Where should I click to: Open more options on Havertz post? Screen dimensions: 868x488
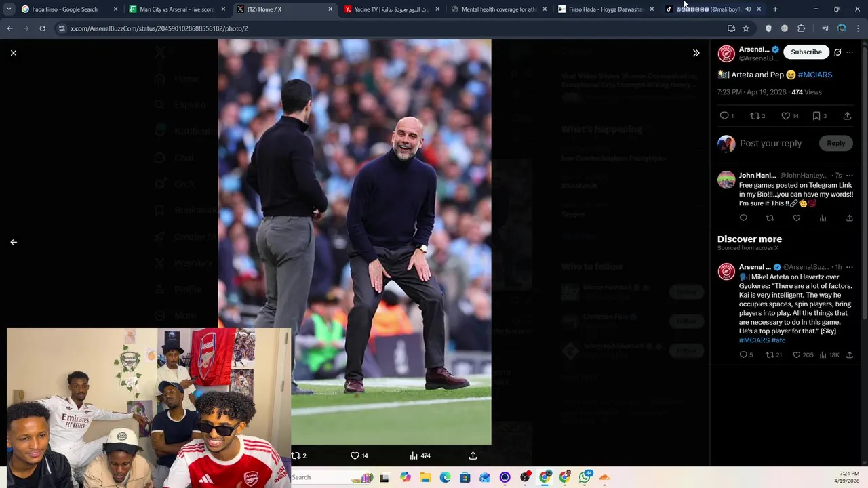[850, 267]
